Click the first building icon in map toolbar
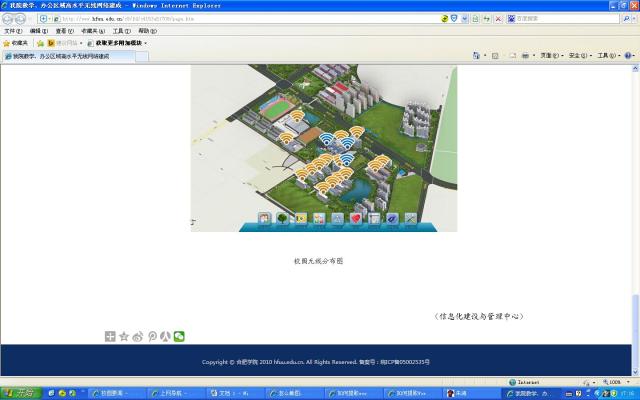The width and height of the screenshot is (640, 400). pos(264,219)
